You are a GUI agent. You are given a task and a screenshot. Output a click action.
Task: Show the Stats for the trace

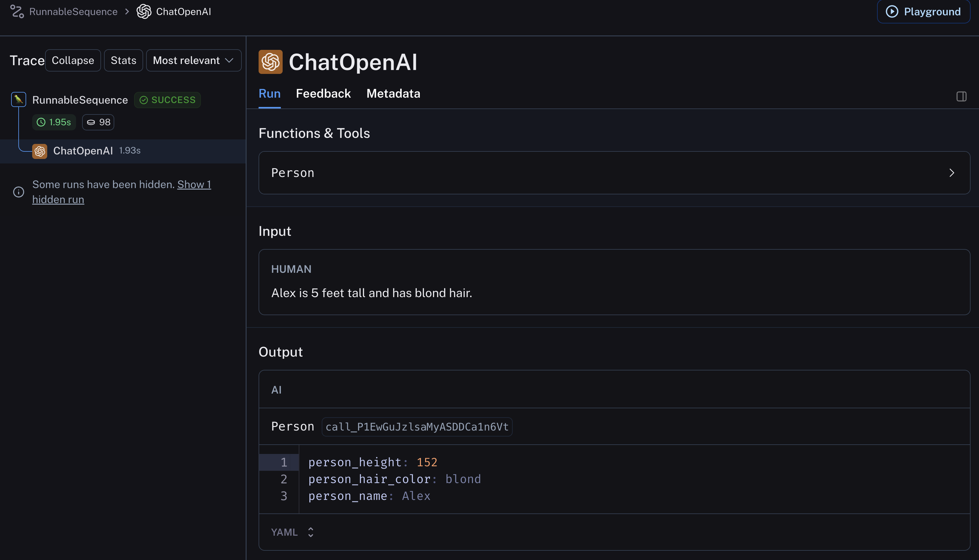[x=123, y=60]
